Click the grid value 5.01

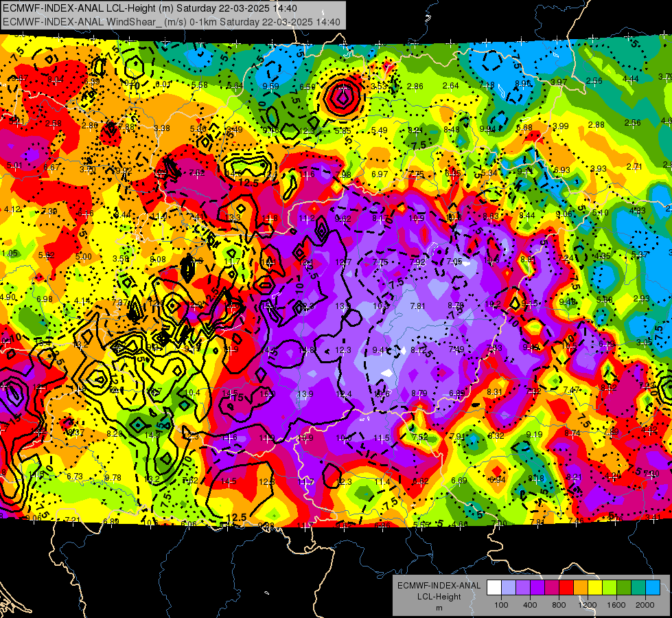click(x=14, y=165)
